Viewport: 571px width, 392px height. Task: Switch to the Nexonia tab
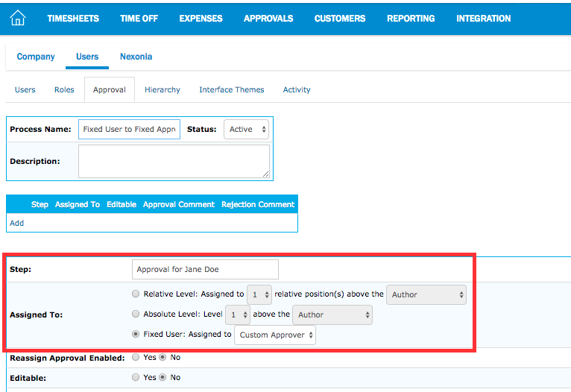136,57
